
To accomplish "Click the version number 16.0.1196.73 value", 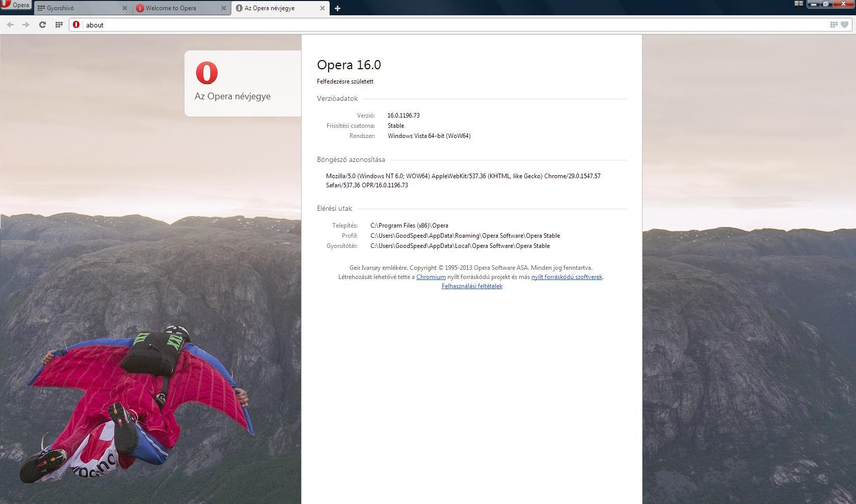I will [404, 116].
